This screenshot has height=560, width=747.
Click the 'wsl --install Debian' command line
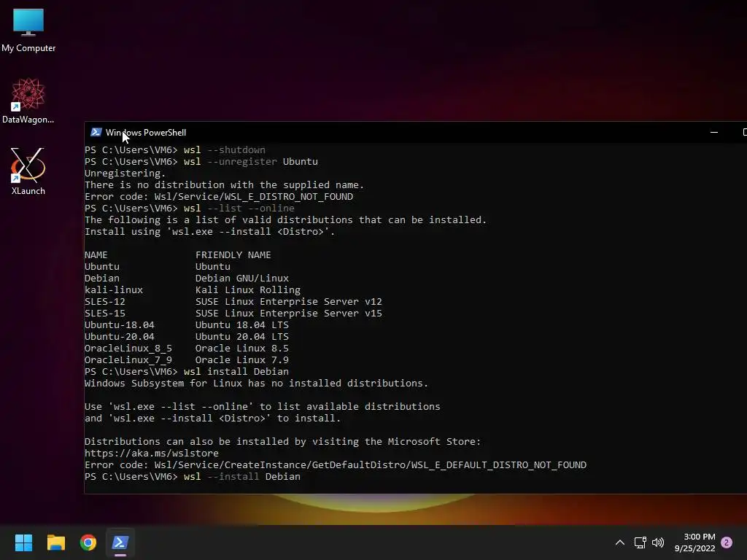pos(193,477)
